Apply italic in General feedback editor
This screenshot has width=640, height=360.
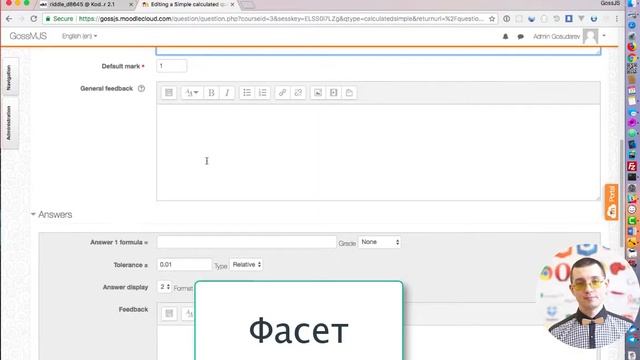coord(227,93)
